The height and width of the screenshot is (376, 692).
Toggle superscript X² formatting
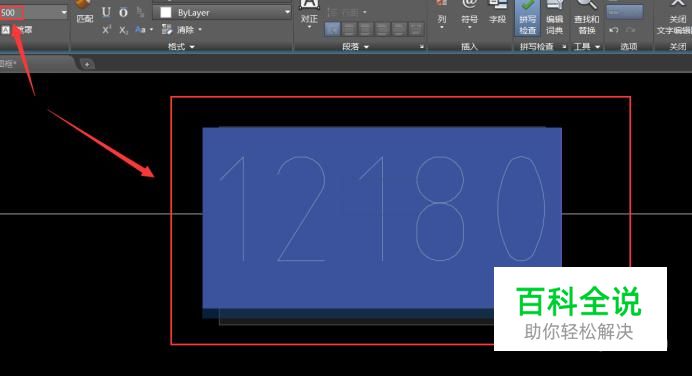pyautogui.click(x=106, y=30)
